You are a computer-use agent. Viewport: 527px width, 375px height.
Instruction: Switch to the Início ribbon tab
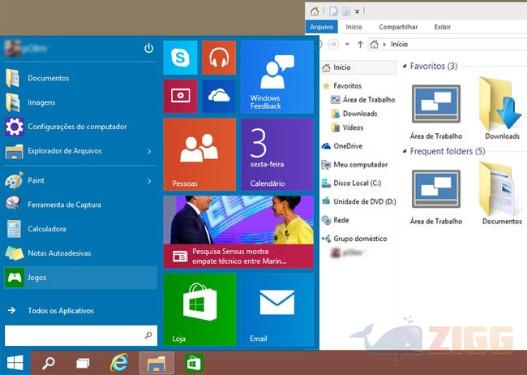pos(354,27)
